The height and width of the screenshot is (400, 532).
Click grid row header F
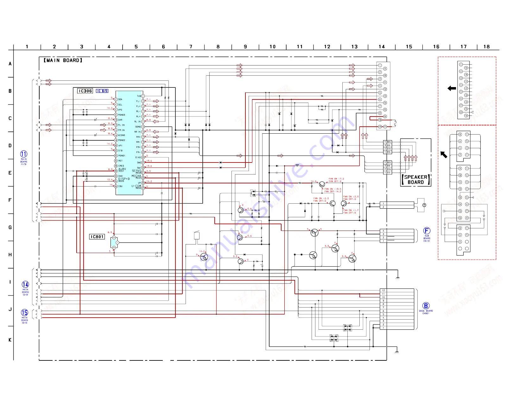pos(10,200)
